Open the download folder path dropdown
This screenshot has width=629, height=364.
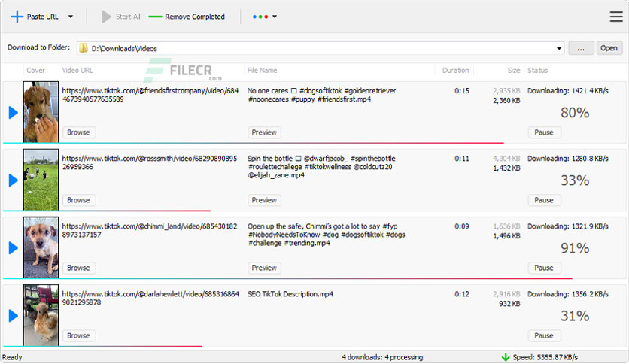tap(559, 48)
